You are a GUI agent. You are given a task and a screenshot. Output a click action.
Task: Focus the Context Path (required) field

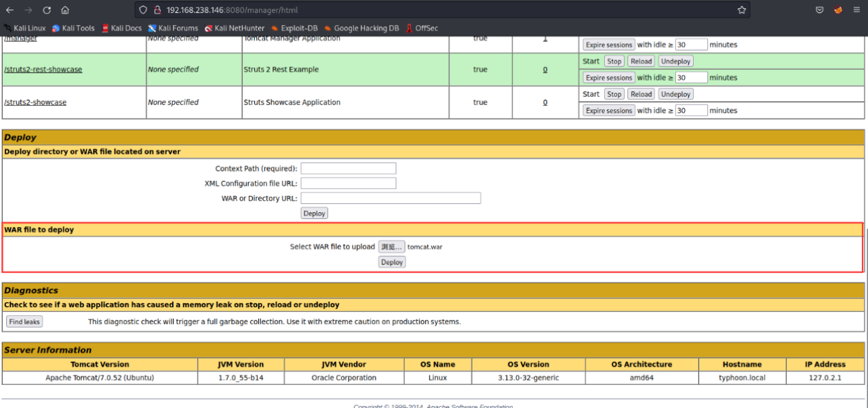tap(349, 168)
